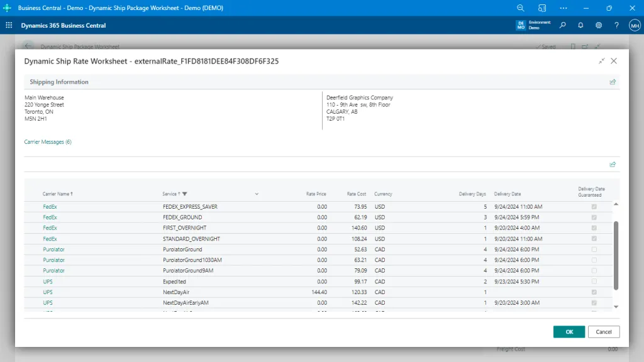Expand Carrier Messages (6)
The image size is (644, 362).
tap(47, 142)
